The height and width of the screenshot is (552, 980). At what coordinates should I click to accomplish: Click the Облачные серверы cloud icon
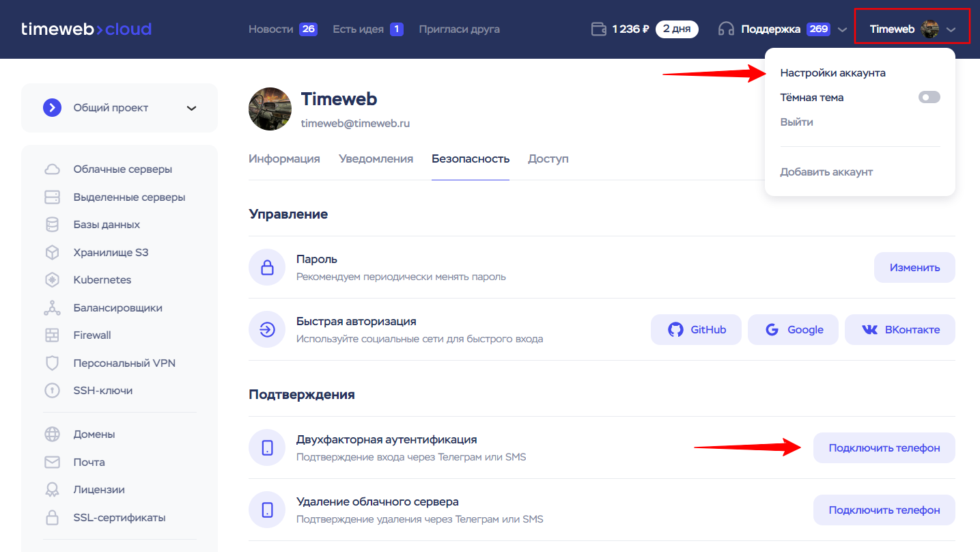(52, 169)
